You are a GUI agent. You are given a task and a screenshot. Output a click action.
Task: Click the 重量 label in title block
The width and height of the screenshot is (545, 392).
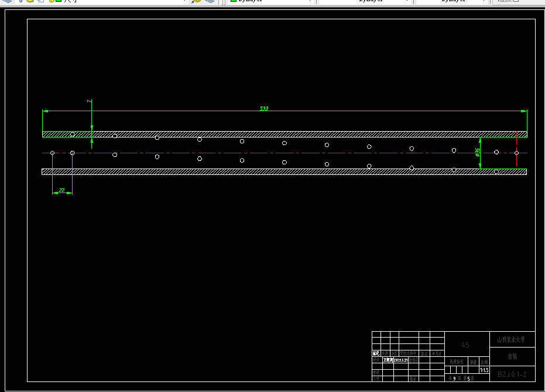tap(473, 362)
